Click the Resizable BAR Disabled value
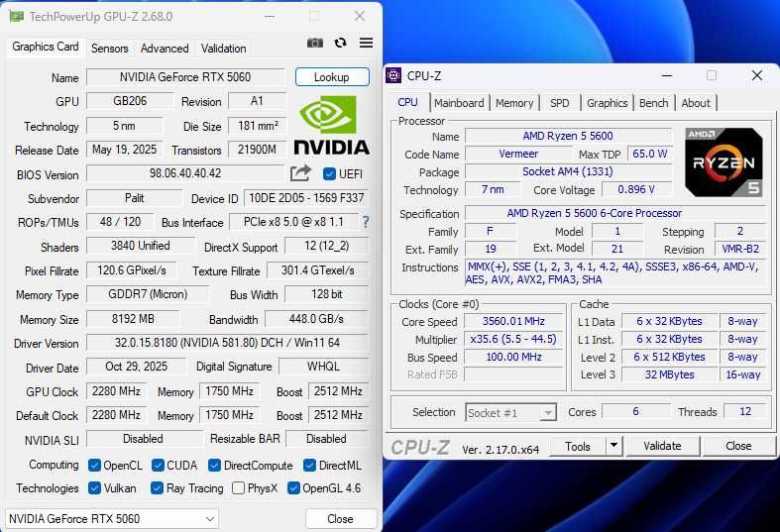Image resolution: width=780 pixels, height=532 pixels. pyautogui.click(x=327, y=439)
